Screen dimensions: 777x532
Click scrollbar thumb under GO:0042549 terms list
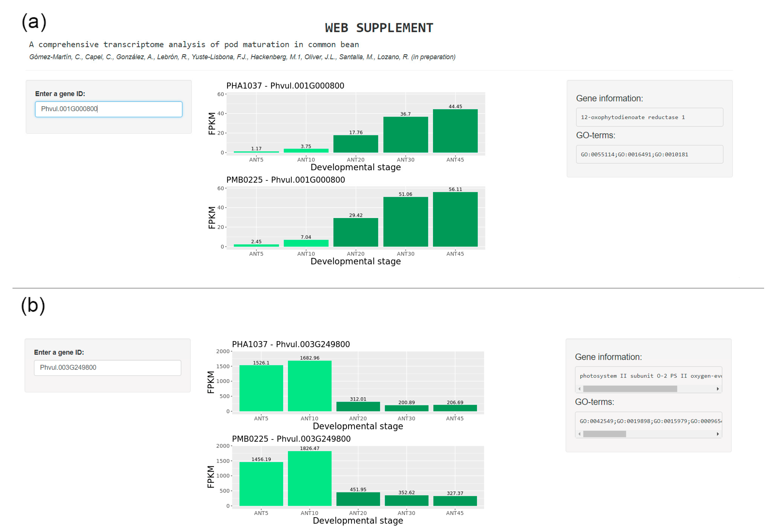(x=604, y=434)
